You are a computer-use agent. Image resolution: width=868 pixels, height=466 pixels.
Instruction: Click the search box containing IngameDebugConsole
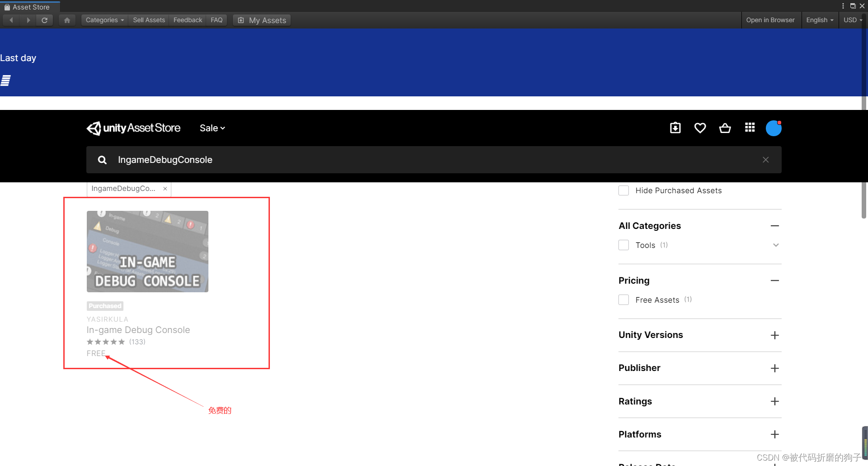(x=434, y=160)
